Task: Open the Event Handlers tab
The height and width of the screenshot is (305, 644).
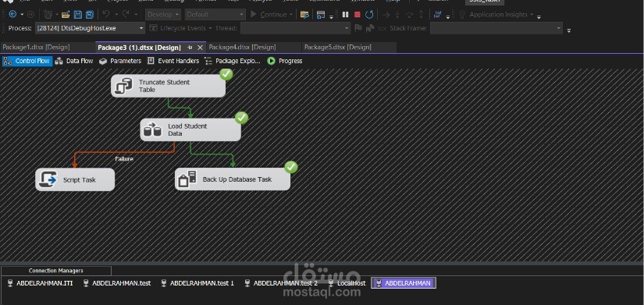Action: [173, 61]
